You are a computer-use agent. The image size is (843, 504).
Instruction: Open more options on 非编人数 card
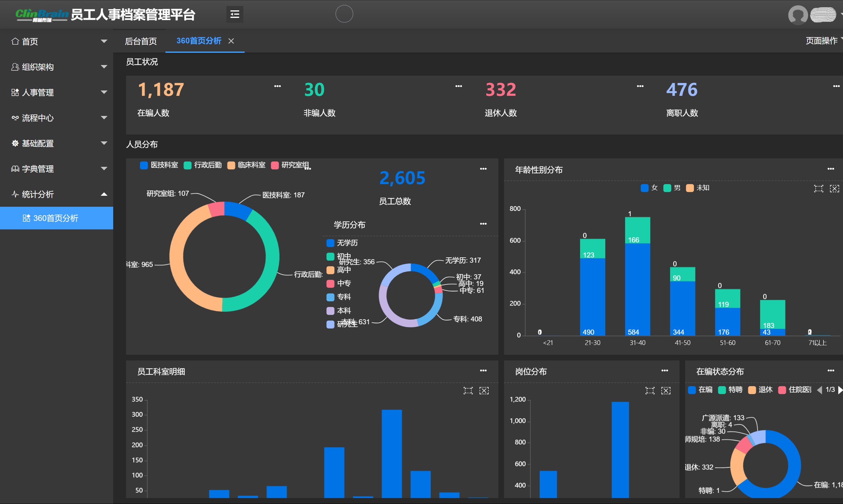tap(458, 86)
